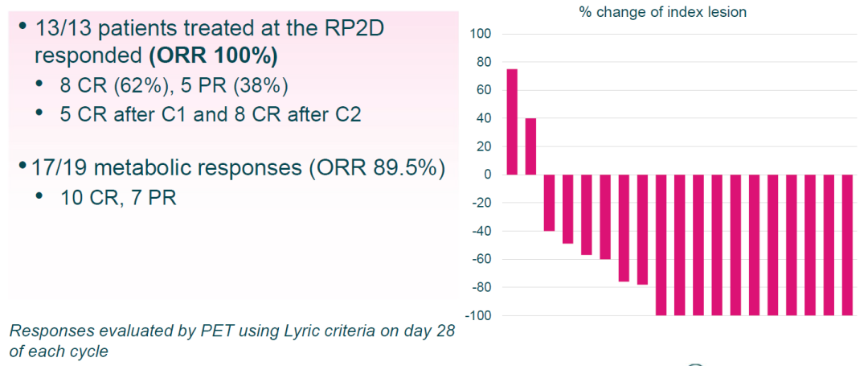This screenshot has width=868, height=366.
Task: Select the "-60" y-axis label
Action: coord(481,259)
